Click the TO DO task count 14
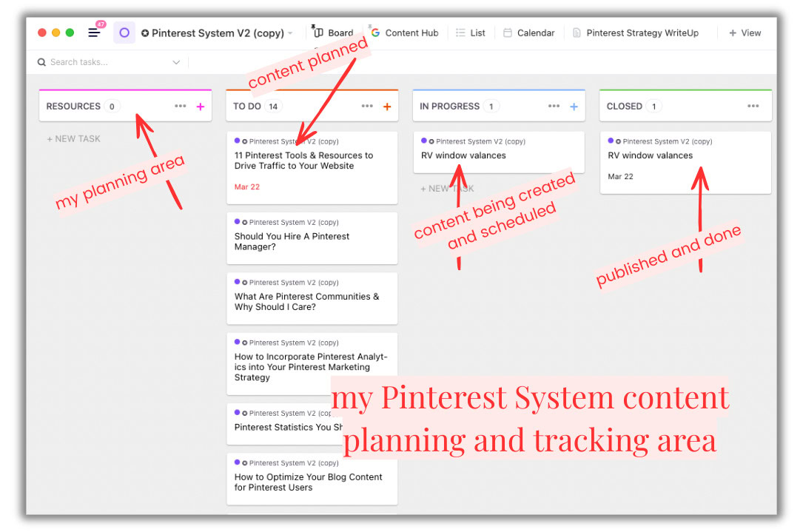 click(x=273, y=107)
